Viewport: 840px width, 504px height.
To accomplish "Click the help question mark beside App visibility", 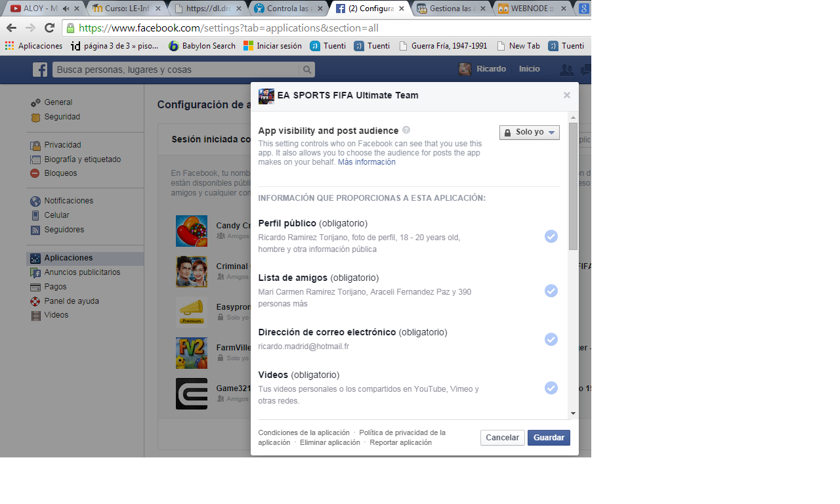I will tap(406, 130).
